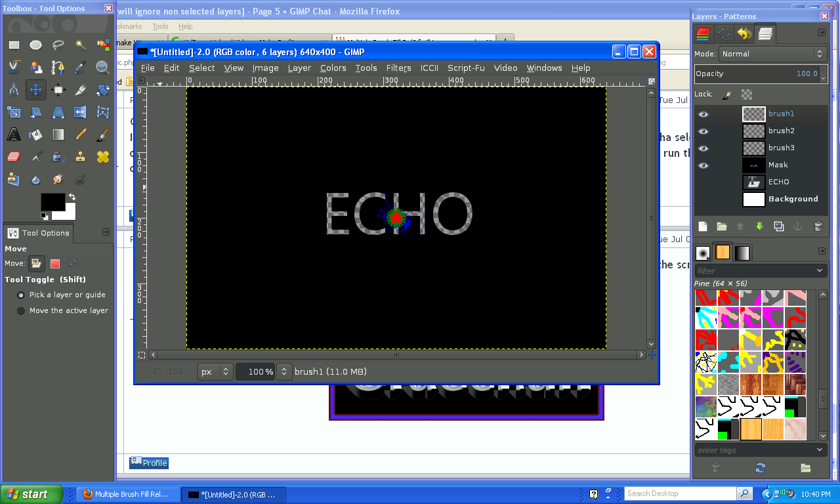Select the Paths tool
840x504 pixels.
click(58, 67)
